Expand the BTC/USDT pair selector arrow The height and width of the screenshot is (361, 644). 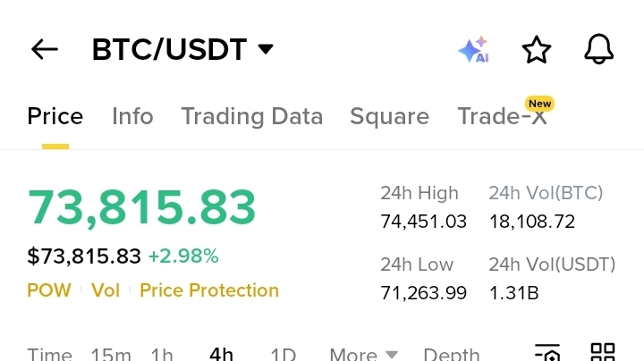(266, 49)
